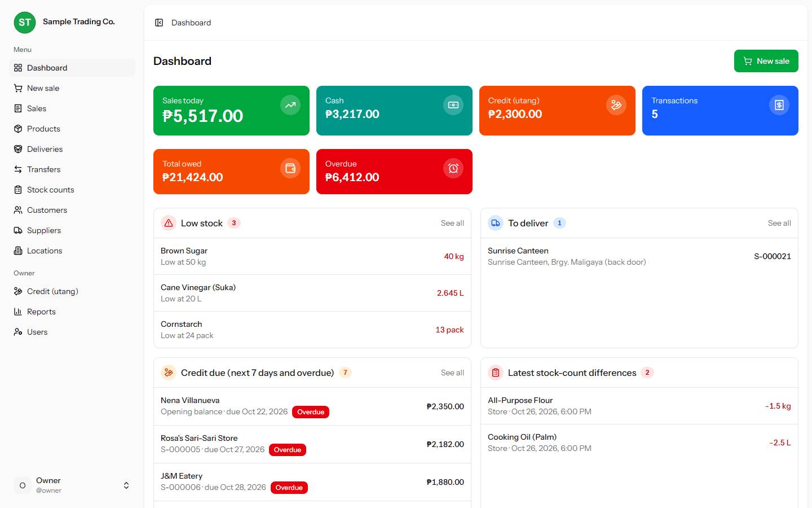Click the Cash banknote icon

(x=453, y=105)
